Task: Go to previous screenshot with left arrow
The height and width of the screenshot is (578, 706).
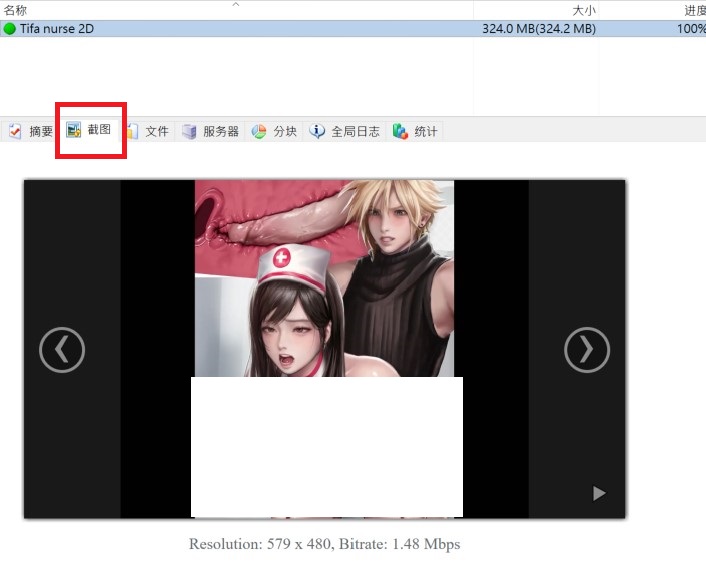Action: (62, 350)
